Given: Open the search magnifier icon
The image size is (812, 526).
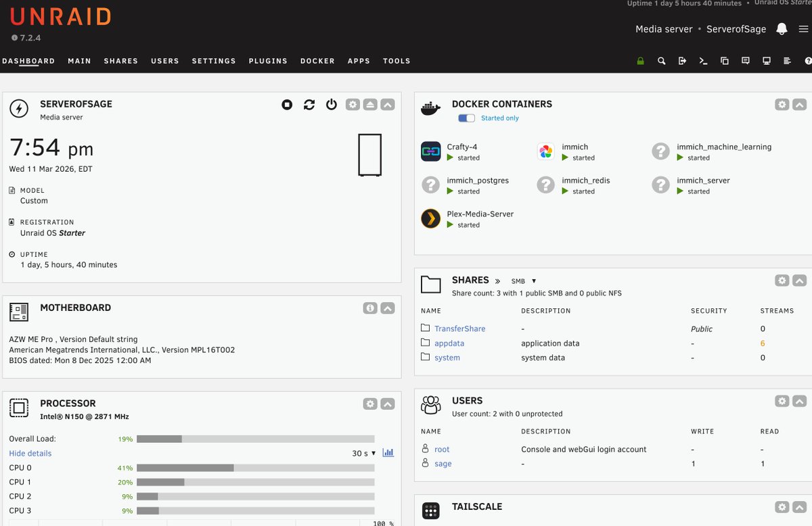Looking at the screenshot, I should (x=661, y=61).
